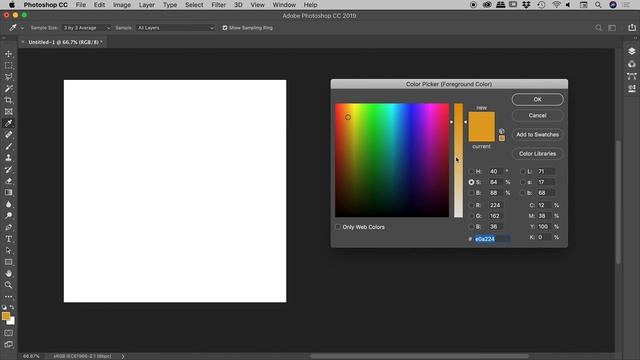
Task: Select the S saturation radio button
Action: [x=471, y=182]
